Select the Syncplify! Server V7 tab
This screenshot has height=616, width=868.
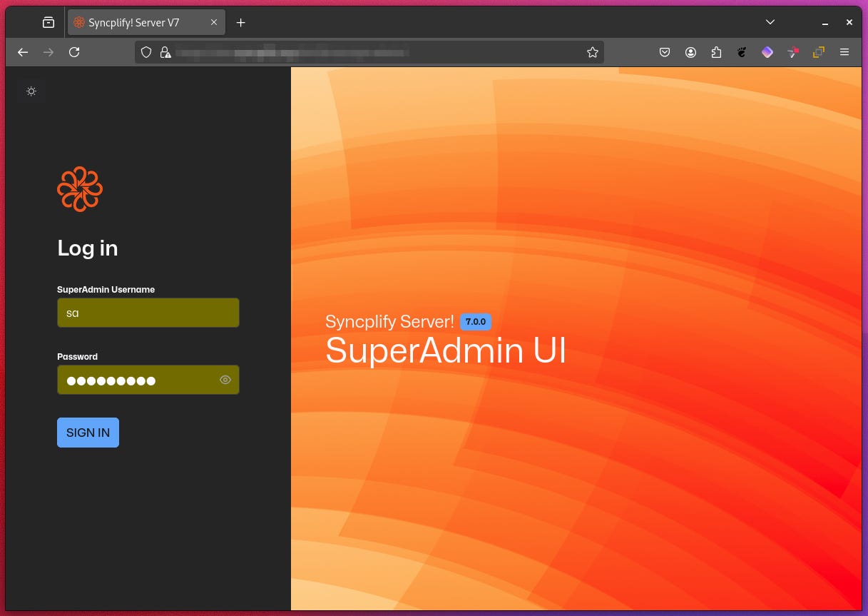(145, 23)
